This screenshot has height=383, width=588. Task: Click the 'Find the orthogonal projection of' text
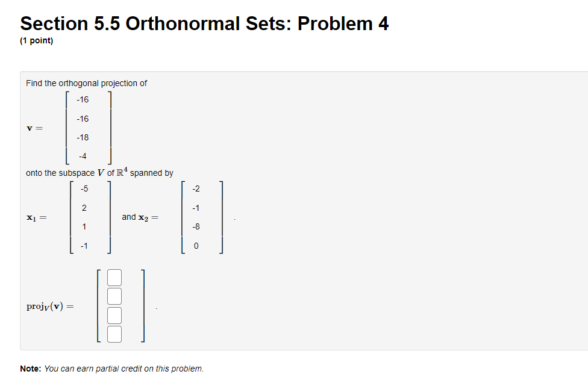coord(85,83)
